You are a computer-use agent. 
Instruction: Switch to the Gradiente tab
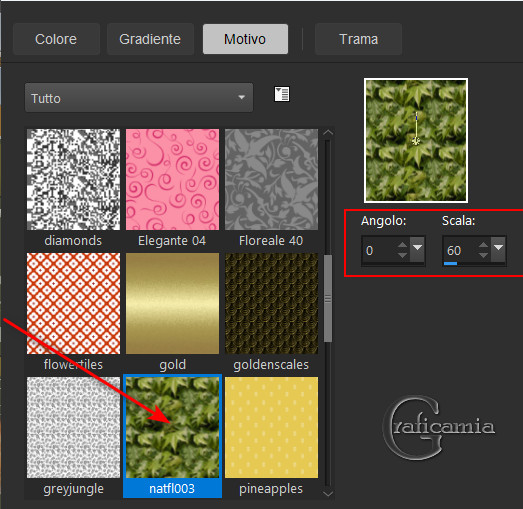150,39
